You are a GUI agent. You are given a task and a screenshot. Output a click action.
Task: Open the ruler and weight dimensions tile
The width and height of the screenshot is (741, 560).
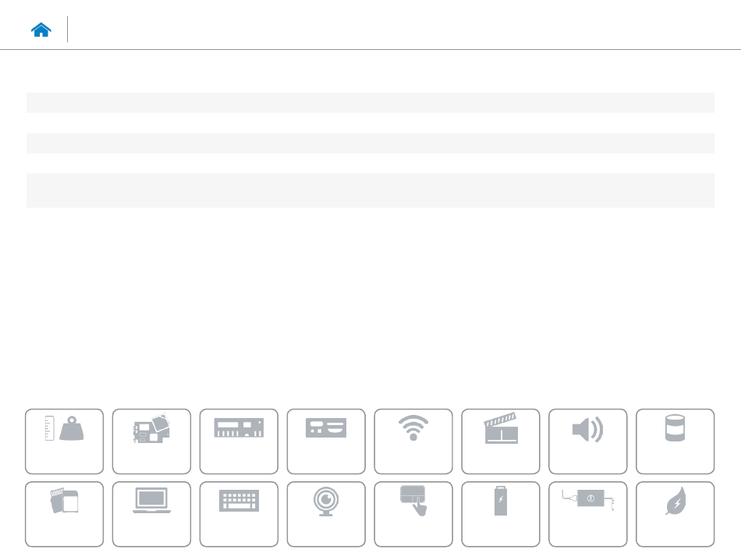click(64, 441)
